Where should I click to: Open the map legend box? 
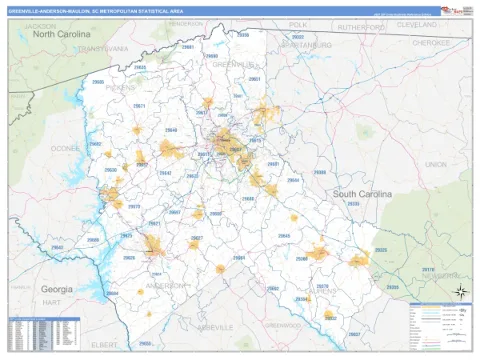(x=441, y=327)
